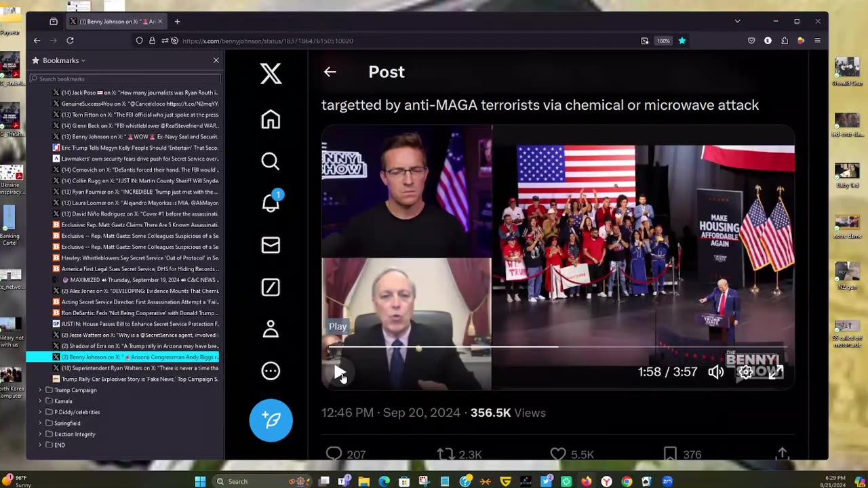Switch to the Benny Johnson on X tab

coord(115,22)
